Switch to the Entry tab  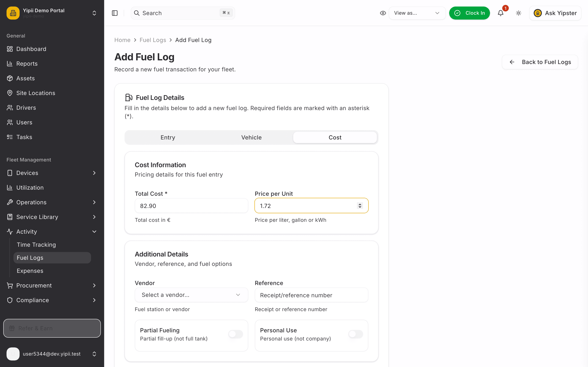tap(168, 137)
